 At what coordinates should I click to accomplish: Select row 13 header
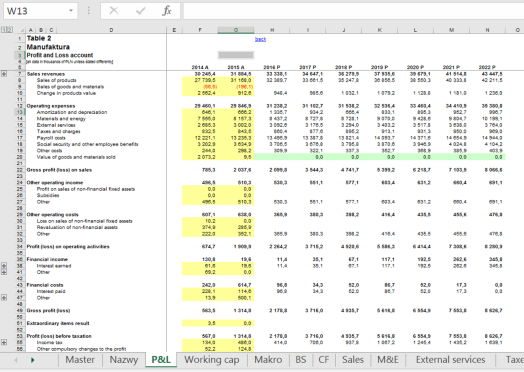20,112
